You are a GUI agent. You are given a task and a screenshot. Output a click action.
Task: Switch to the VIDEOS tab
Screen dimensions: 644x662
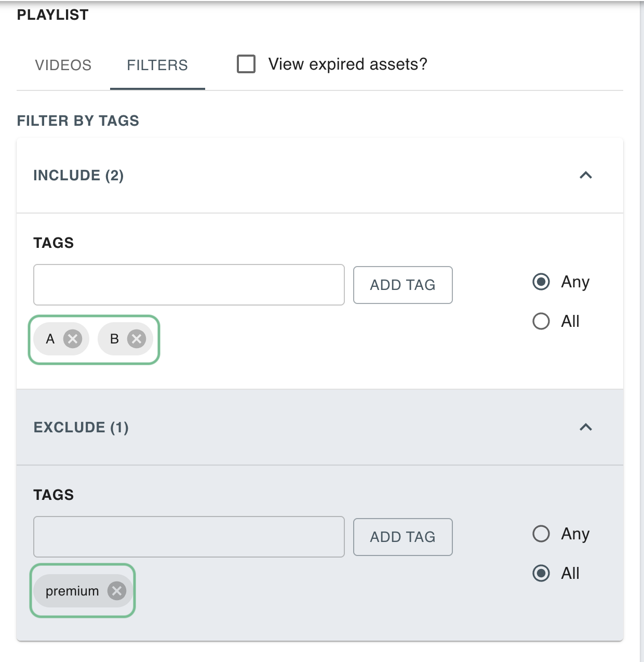(63, 65)
